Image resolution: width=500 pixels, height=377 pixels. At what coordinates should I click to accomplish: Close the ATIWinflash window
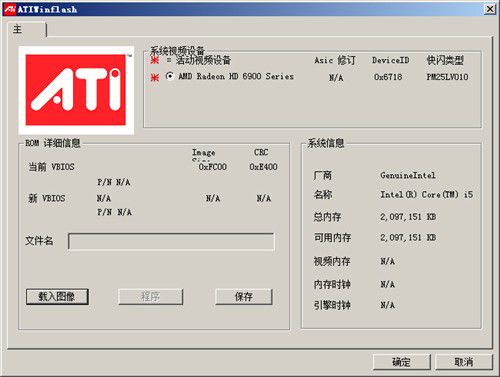(x=490, y=9)
